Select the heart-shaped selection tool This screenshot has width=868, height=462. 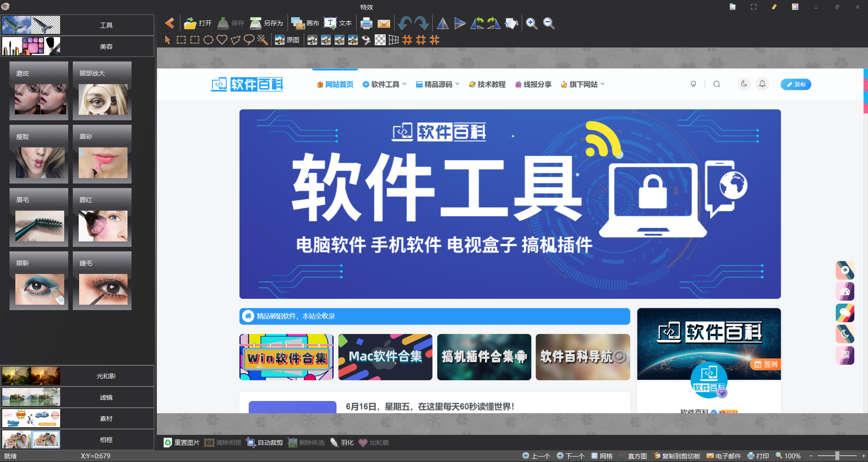coord(222,40)
